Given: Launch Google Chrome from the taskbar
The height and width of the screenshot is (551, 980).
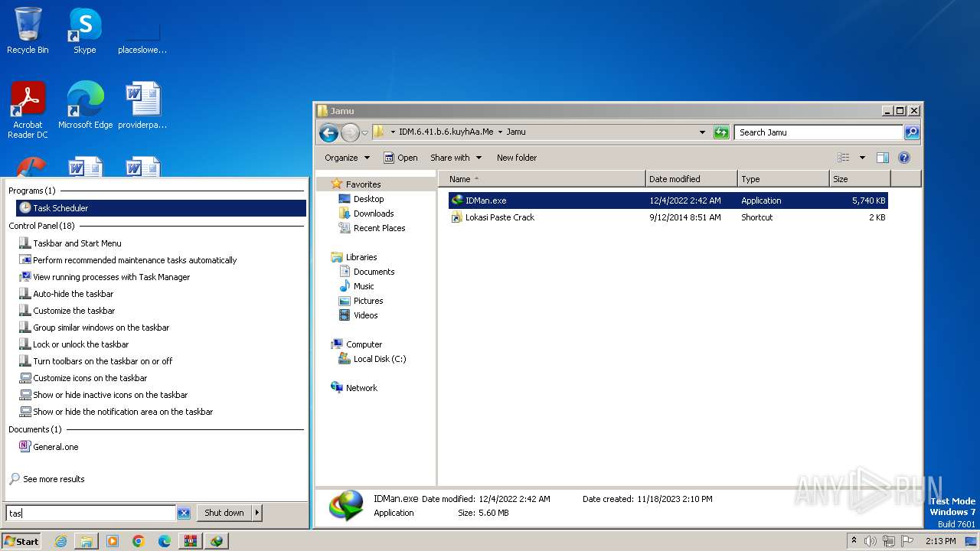Looking at the screenshot, I should coord(139,541).
